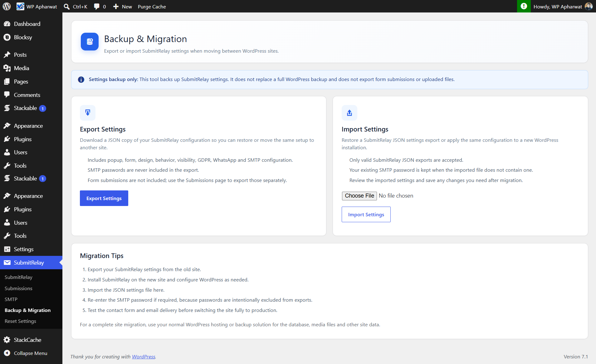
Task: Click the Posts pushpin icon
Action: [x=7, y=55]
